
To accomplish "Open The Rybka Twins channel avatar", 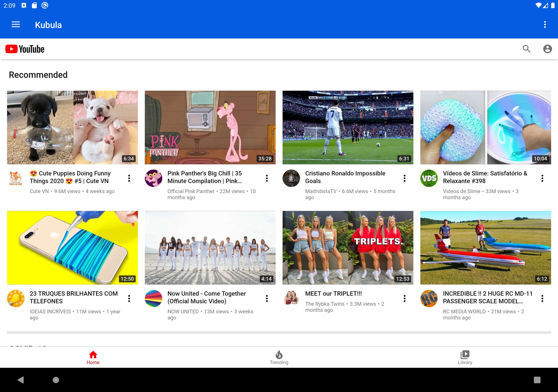I will click(x=291, y=298).
